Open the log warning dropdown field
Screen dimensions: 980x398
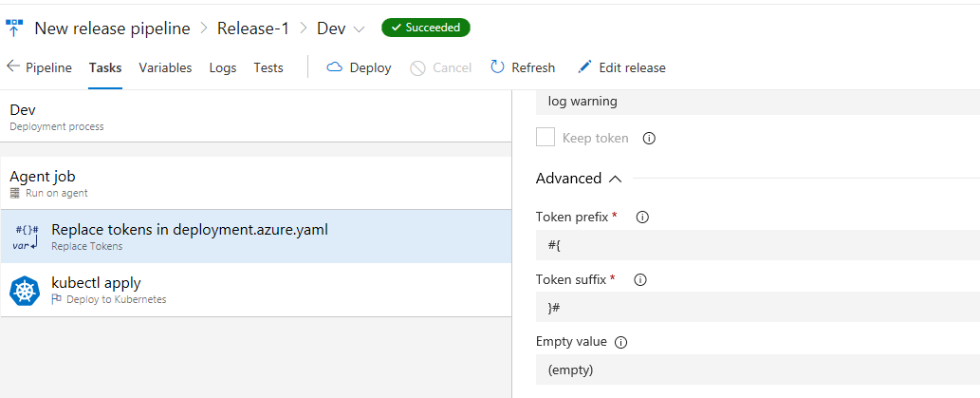click(x=757, y=102)
